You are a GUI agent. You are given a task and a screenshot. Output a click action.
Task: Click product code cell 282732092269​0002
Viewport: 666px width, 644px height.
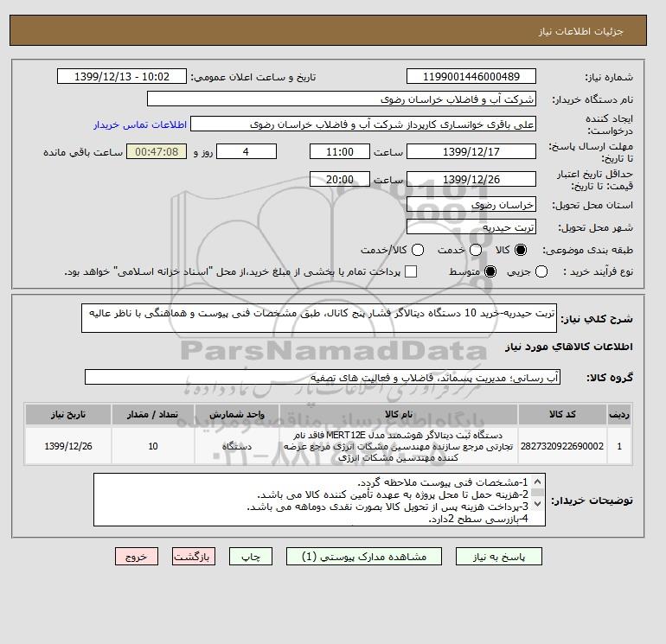point(562,446)
